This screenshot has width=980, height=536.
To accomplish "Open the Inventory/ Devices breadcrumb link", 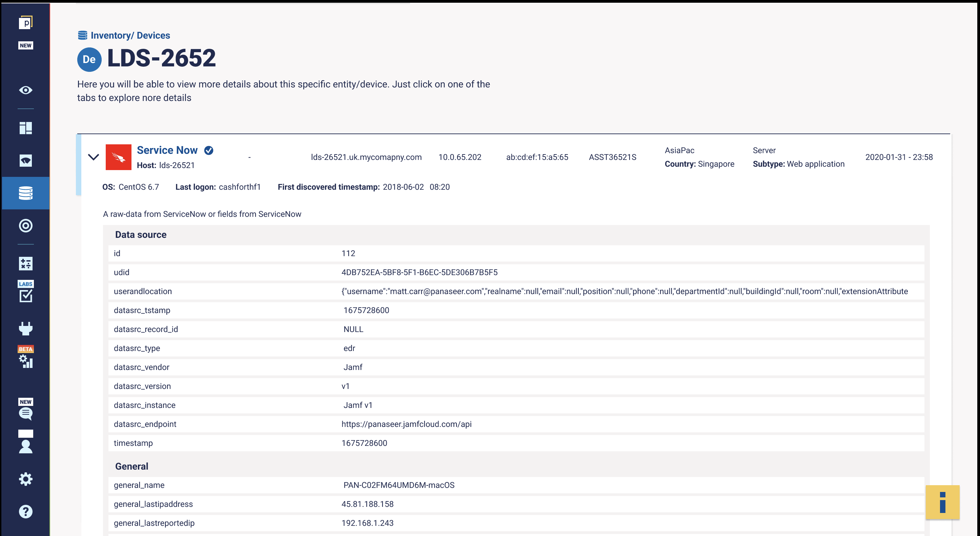I will [x=130, y=35].
